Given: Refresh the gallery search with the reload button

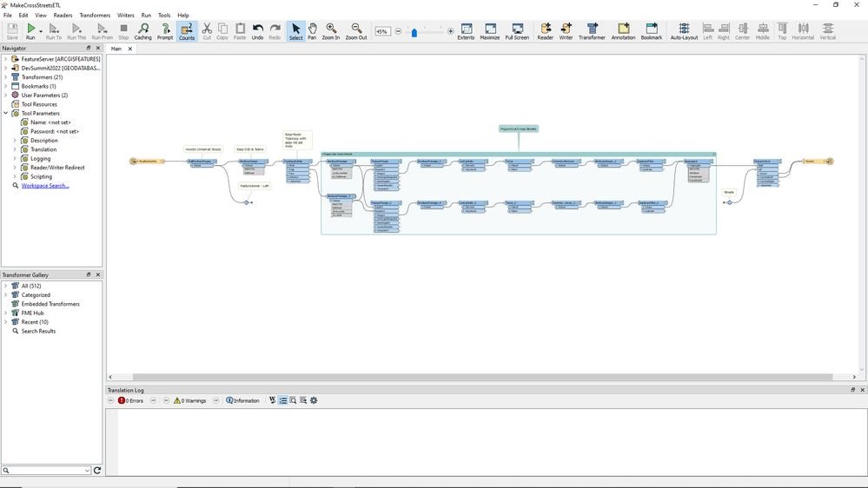Looking at the screenshot, I should pos(96,471).
